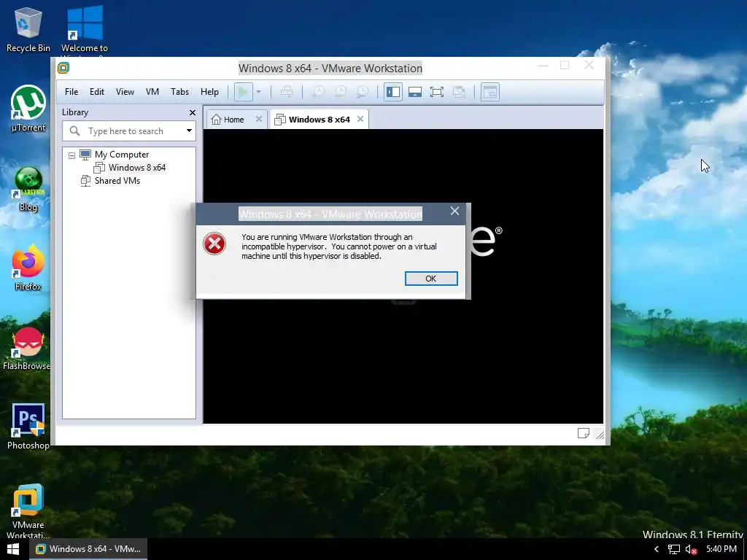Click the message log icon in status bar

click(584, 433)
